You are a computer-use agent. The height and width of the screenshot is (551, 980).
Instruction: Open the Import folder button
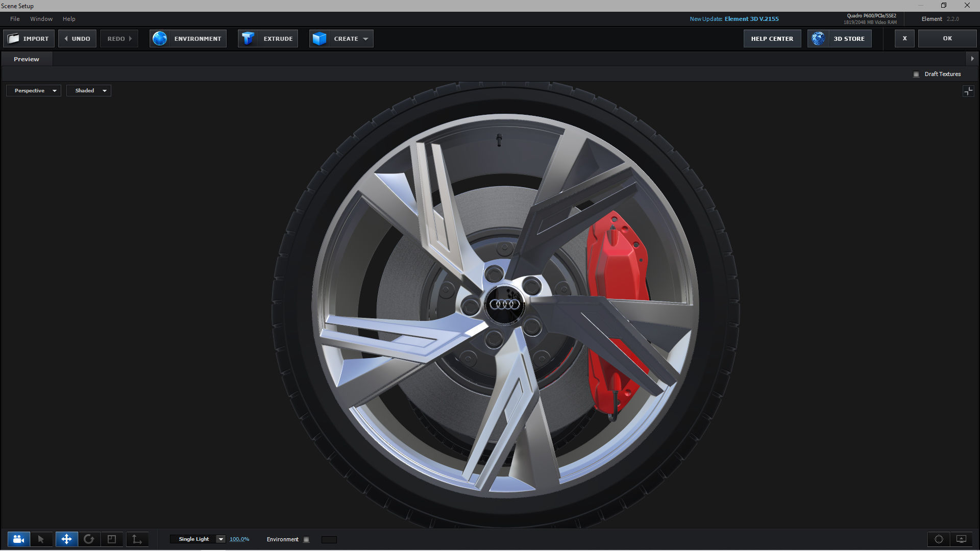tap(29, 39)
